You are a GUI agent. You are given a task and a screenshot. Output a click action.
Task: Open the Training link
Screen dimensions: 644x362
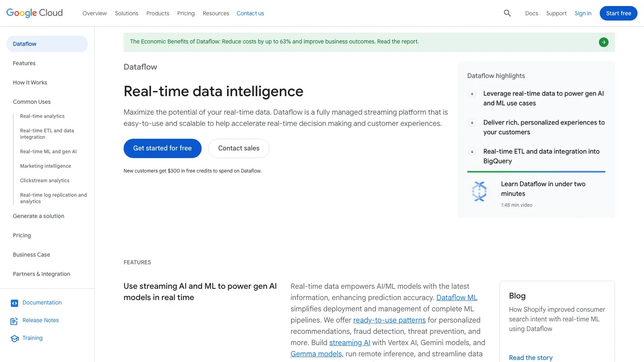pyautogui.click(x=33, y=338)
